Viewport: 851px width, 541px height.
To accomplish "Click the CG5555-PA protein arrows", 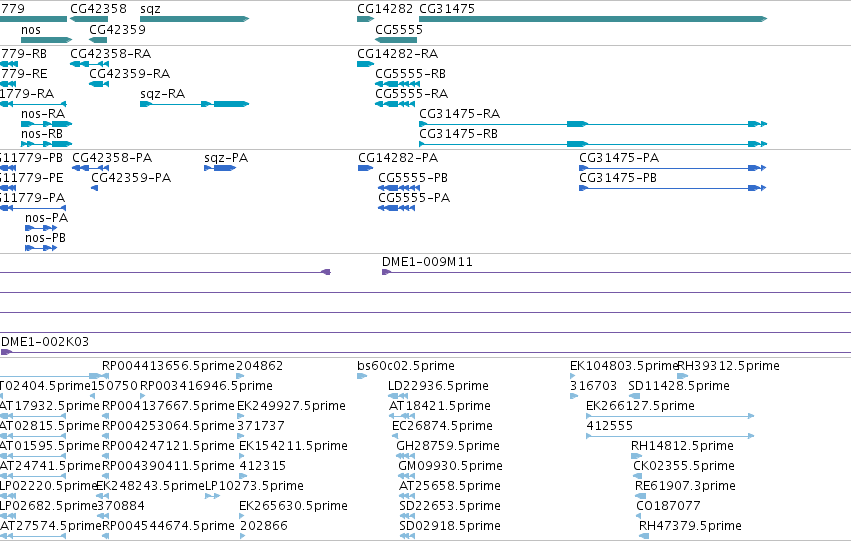I will [x=397, y=208].
